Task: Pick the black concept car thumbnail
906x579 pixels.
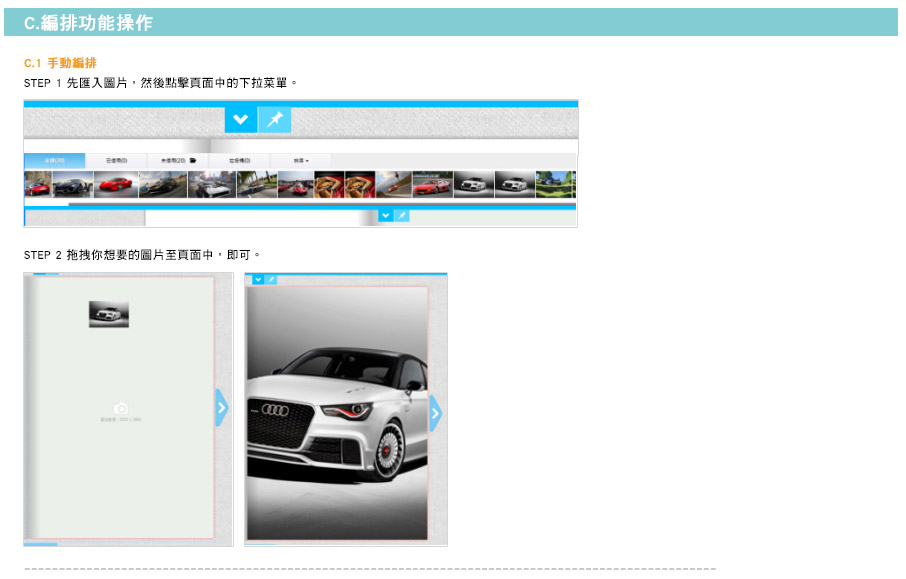Action: (x=73, y=184)
